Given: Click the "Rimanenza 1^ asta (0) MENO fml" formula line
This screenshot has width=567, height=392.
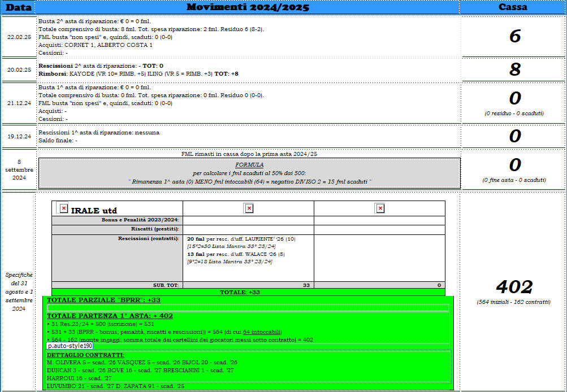Looking at the screenshot, I should tap(249, 182).
